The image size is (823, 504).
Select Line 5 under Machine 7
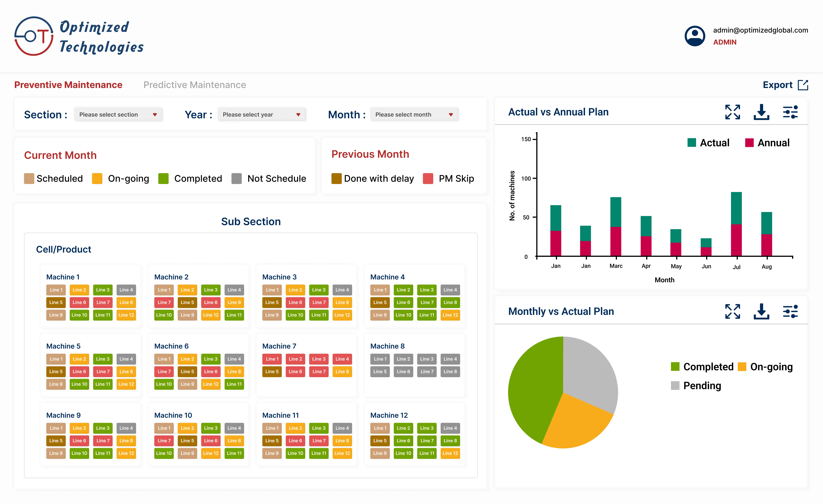(x=272, y=371)
